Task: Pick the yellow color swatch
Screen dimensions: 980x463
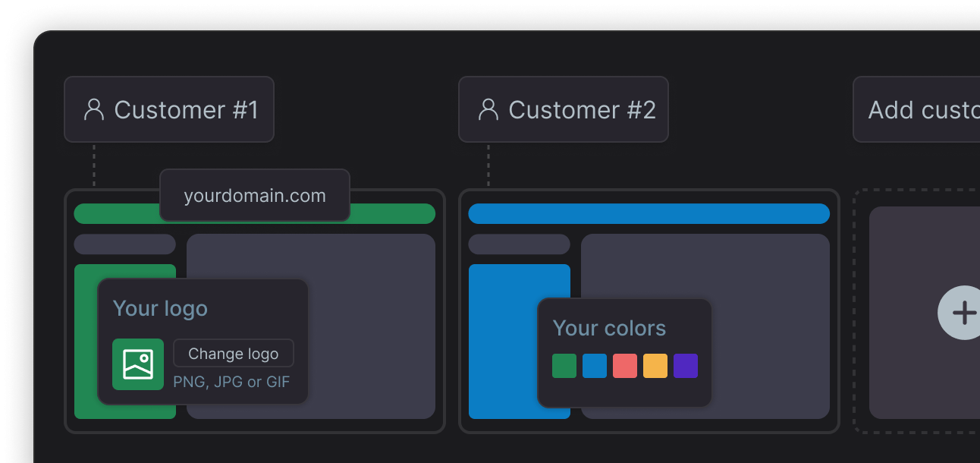Action: 655,366
